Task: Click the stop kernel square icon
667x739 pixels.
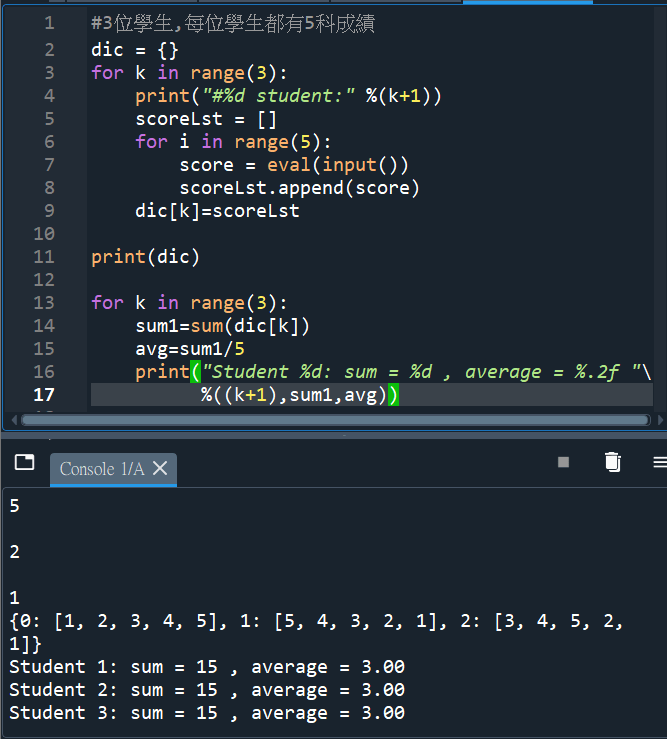Action: [563, 462]
